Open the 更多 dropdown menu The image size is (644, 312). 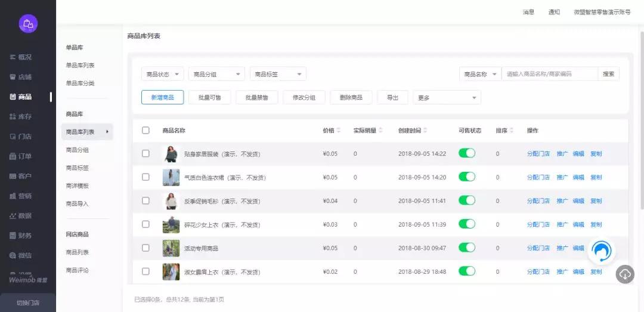pos(447,97)
